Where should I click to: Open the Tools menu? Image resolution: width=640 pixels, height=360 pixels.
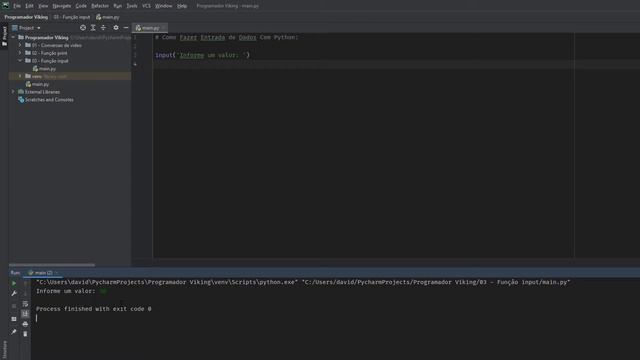132,6
